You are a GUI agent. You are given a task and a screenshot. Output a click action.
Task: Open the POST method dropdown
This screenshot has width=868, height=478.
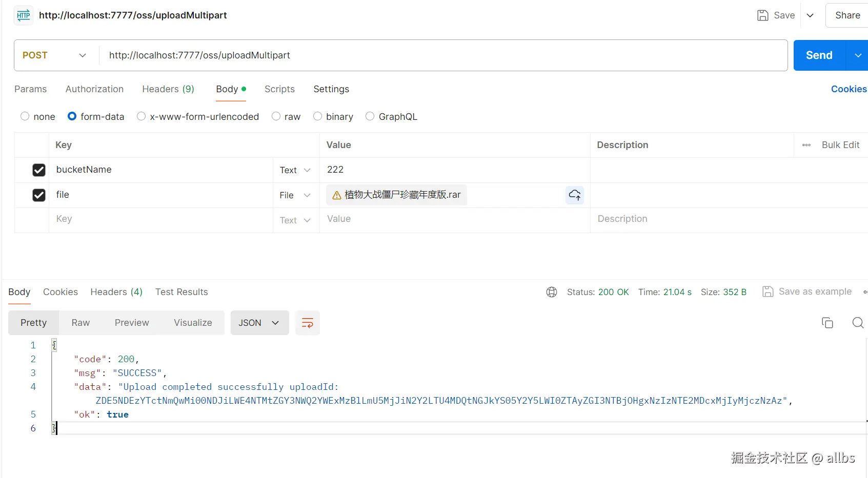(56, 55)
